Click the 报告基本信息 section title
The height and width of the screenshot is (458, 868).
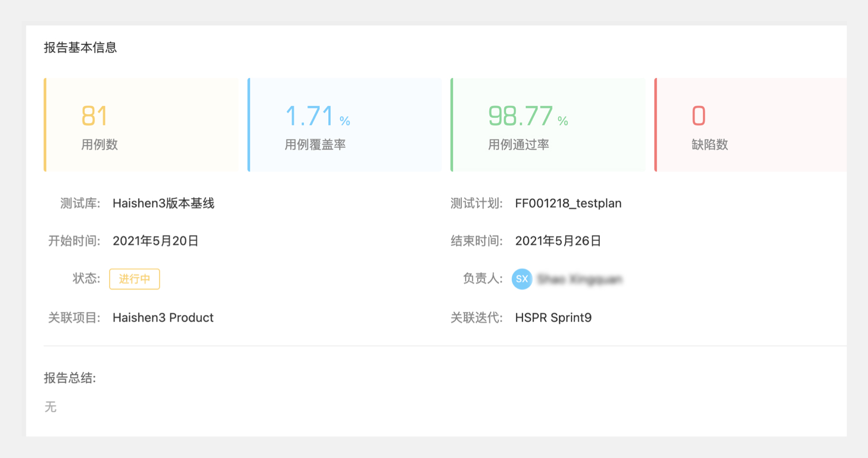click(x=80, y=48)
